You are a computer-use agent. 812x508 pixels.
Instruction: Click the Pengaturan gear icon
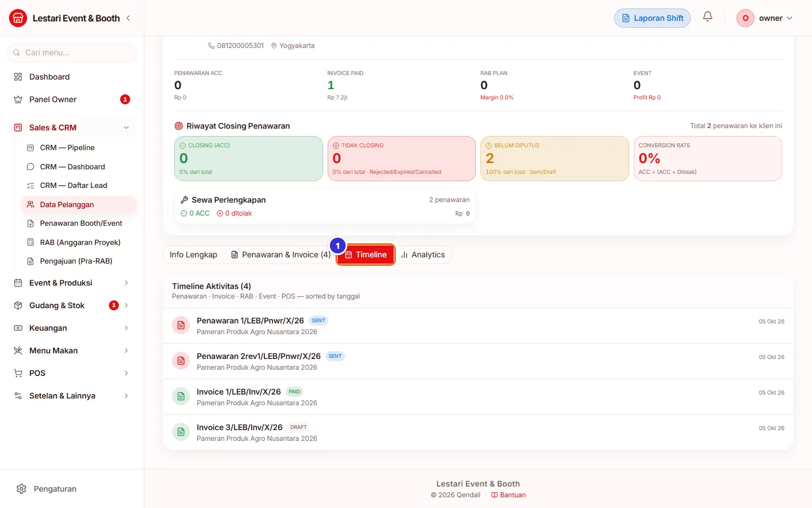click(x=21, y=489)
